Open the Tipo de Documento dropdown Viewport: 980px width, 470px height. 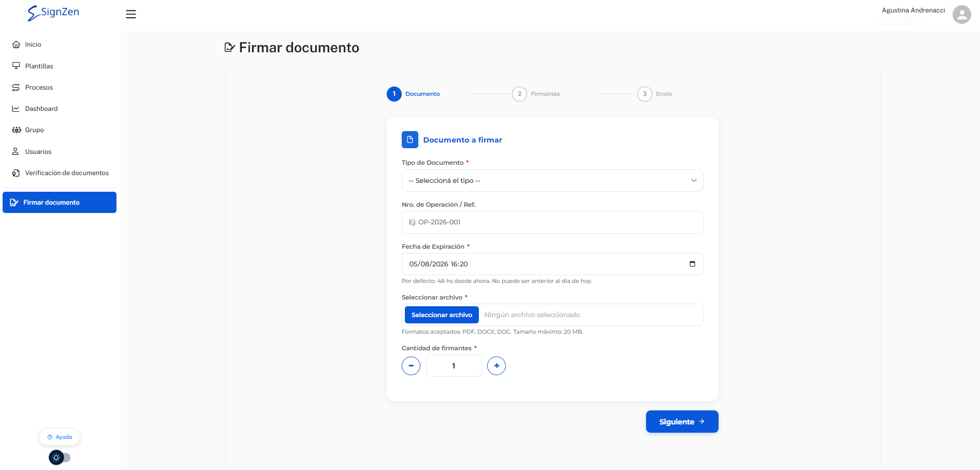(552, 181)
